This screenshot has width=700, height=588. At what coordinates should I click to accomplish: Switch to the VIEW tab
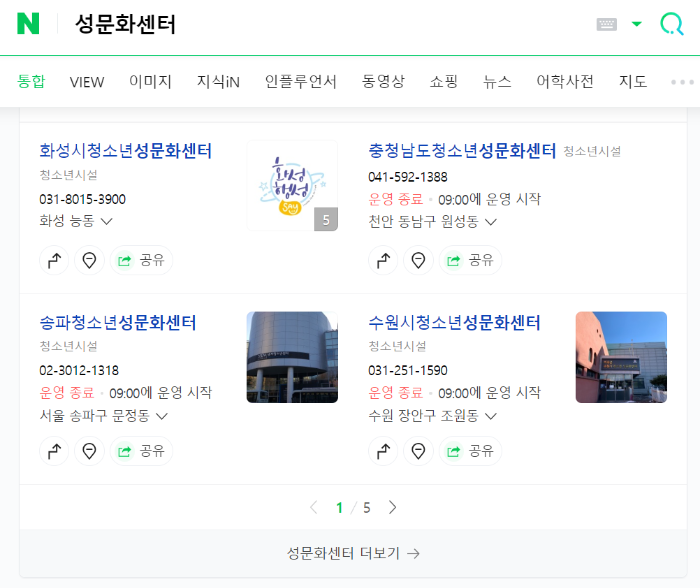point(87,82)
